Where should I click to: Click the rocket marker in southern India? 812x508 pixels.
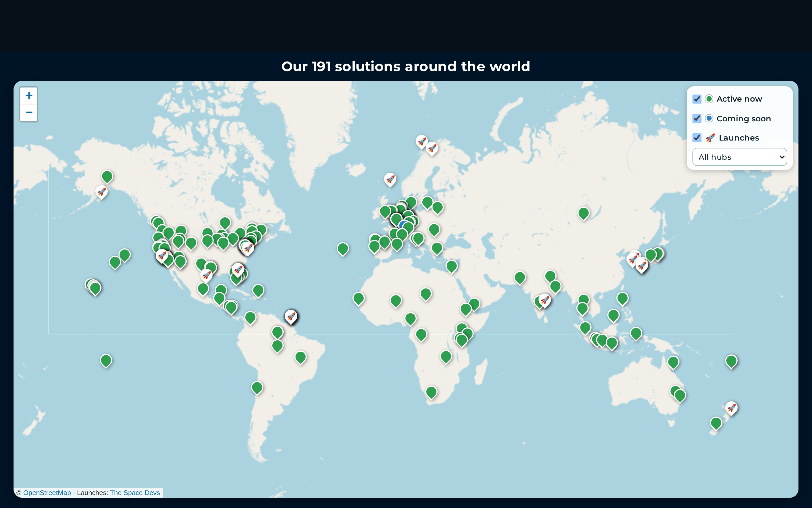pos(545,301)
